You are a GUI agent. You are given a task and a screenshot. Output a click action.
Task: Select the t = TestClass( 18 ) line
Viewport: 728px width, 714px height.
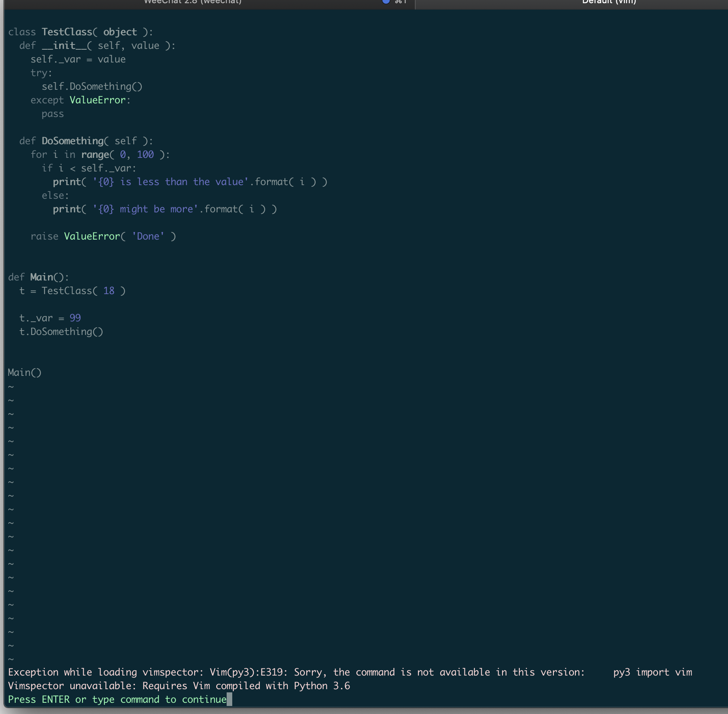point(72,291)
